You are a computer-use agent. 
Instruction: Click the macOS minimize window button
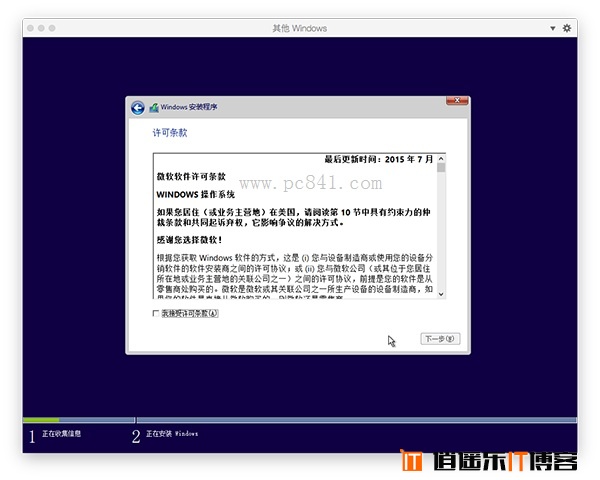(41, 28)
